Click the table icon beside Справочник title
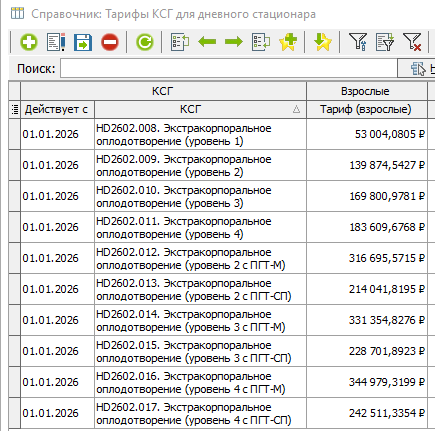435x431 pixels. [17, 14]
